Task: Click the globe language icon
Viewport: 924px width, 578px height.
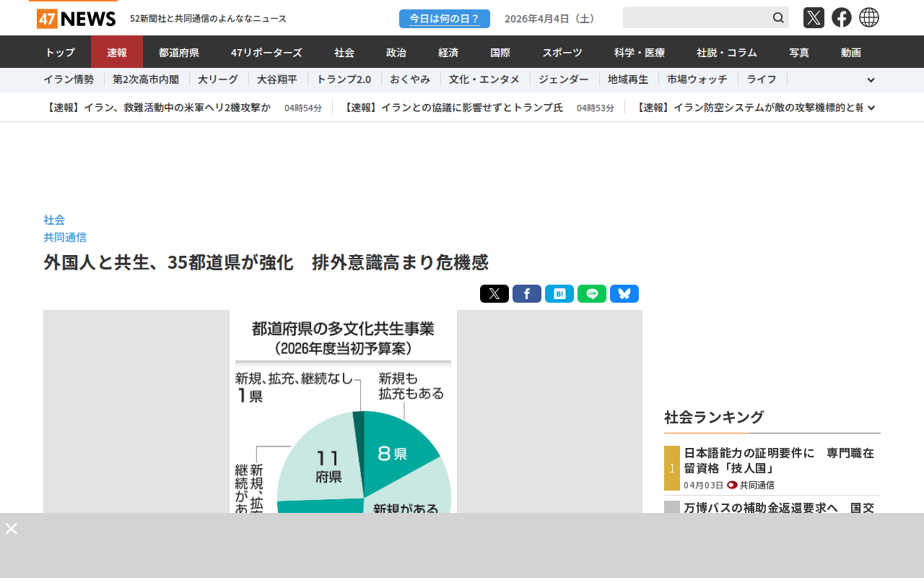Action: click(869, 17)
